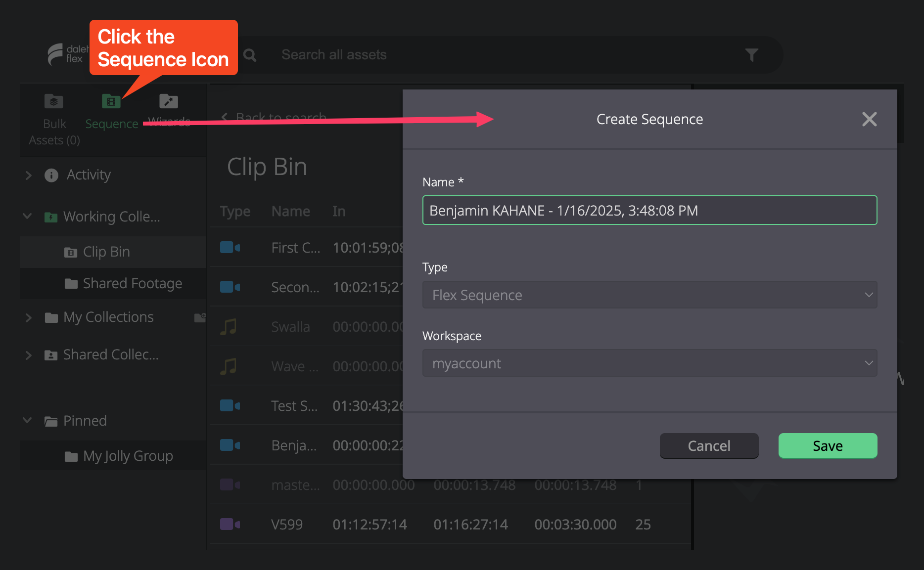Click the video icon of First C... clip
The width and height of the screenshot is (924, 570).
coord(230,247)
